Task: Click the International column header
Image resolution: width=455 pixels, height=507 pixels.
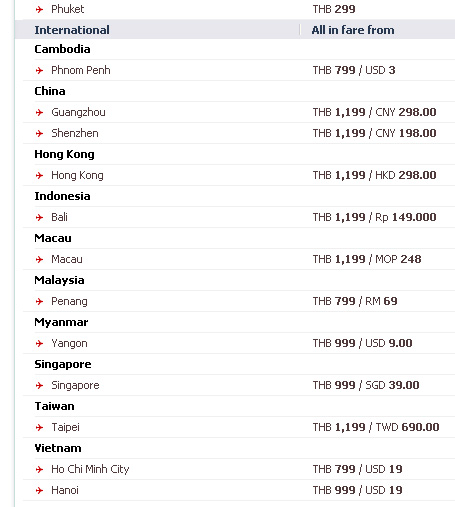Action: 72,30
